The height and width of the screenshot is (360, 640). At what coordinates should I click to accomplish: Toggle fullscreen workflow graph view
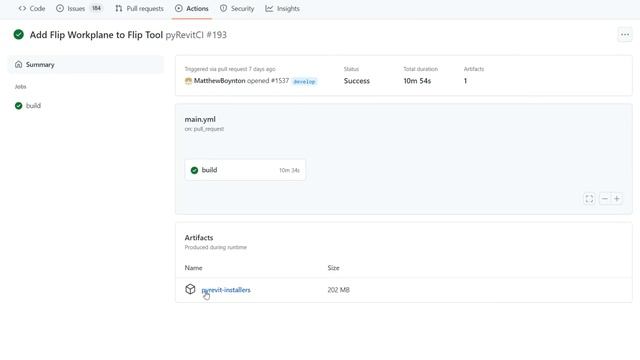pos(589,199)
